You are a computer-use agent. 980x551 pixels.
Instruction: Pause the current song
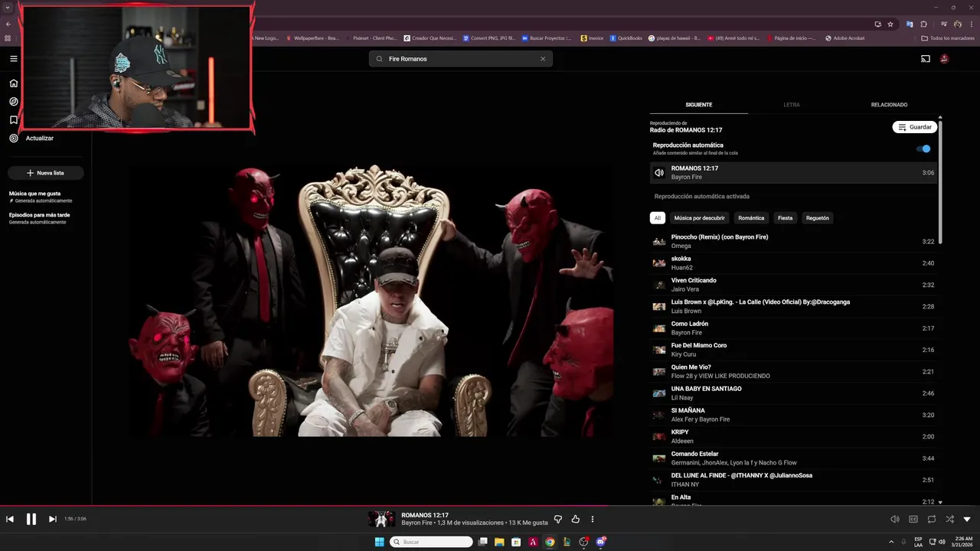click(31, 519)
